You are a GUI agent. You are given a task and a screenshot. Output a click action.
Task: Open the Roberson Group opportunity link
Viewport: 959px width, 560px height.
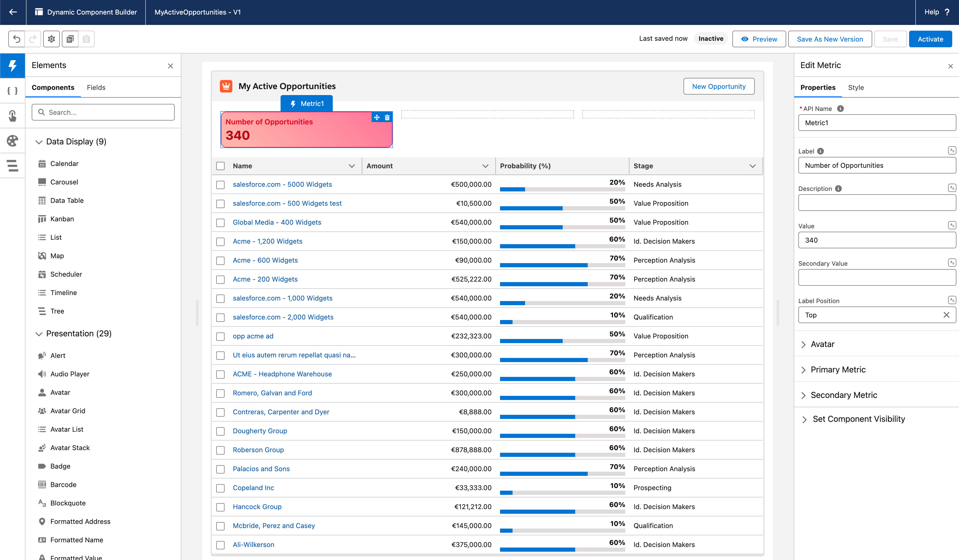click(258, 450)
